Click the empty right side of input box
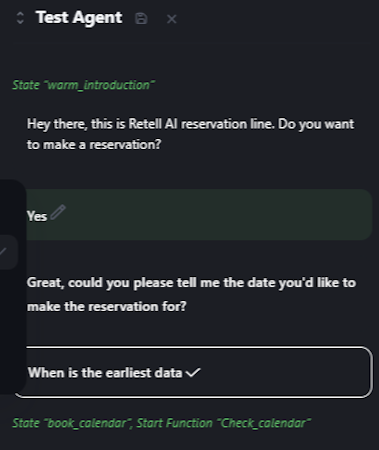This screenshot has height=450, width=379. (287, 372)
